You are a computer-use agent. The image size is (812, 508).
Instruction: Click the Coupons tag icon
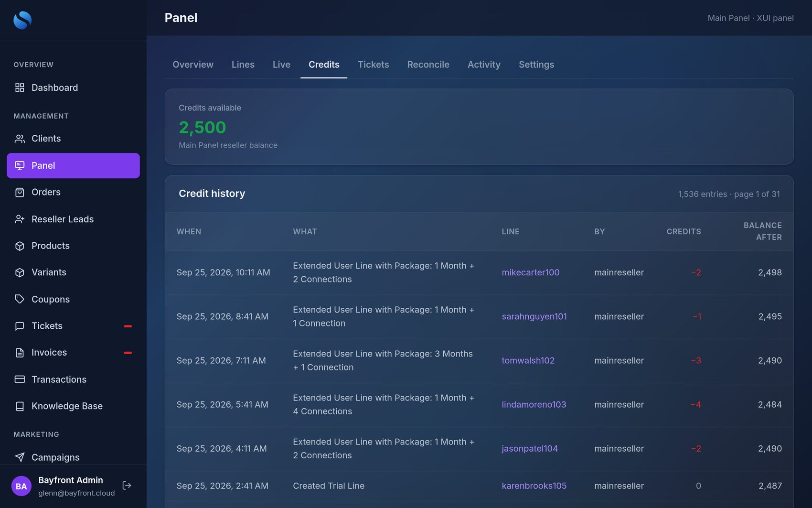[x=20, y=299]
